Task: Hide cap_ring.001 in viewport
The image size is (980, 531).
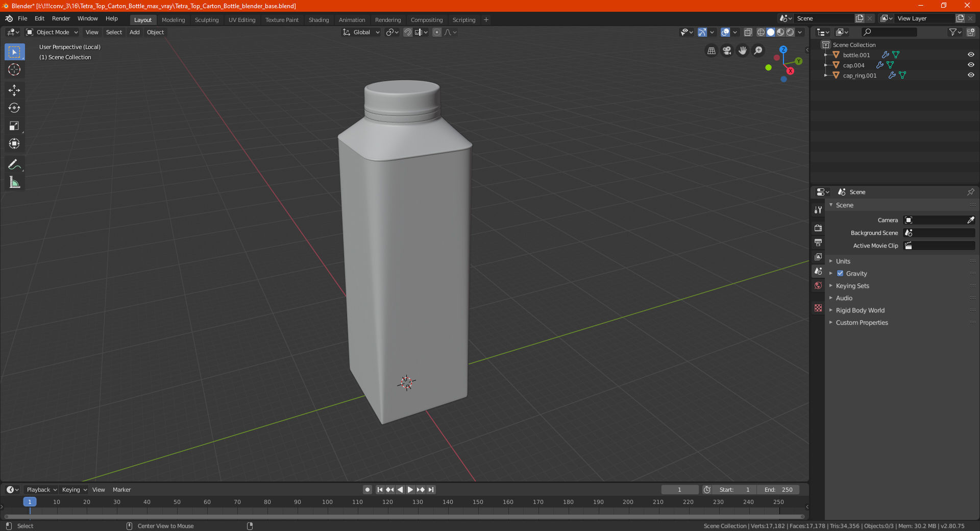Action: coord(971,75)
